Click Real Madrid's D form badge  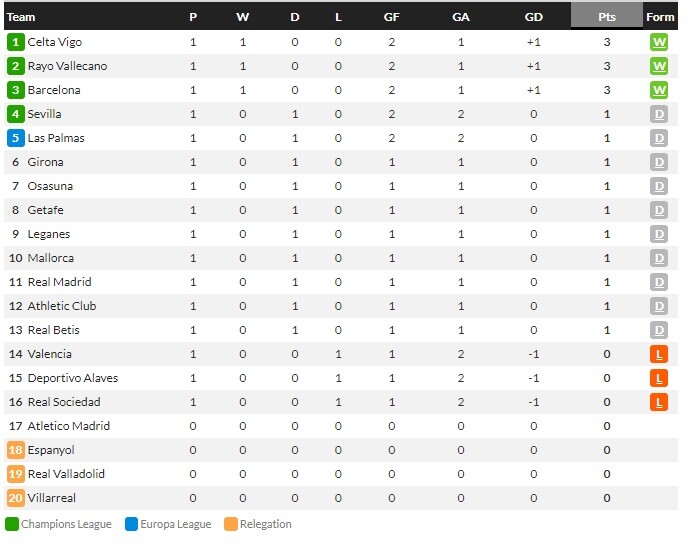point(659,282)
